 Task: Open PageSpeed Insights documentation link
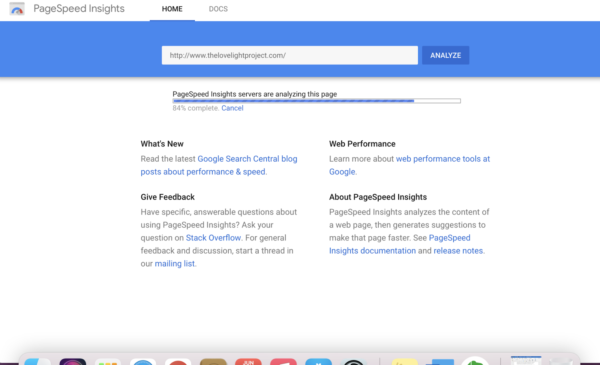[399, 244]
